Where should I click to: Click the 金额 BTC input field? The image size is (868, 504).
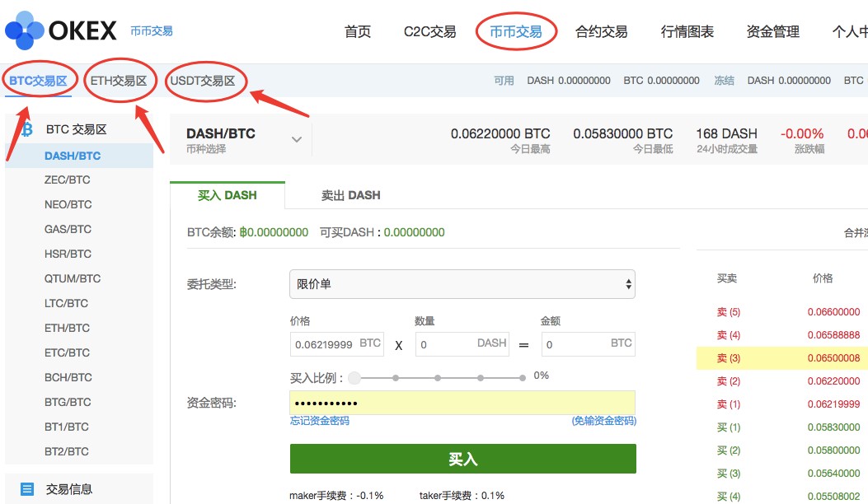588,344
